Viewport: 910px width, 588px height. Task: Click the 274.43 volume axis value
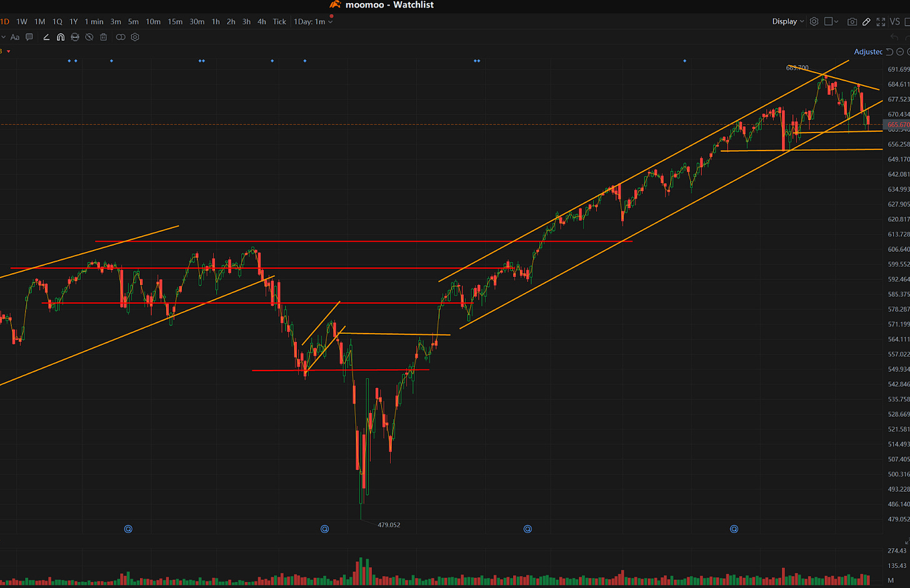(x=897, y=551)
